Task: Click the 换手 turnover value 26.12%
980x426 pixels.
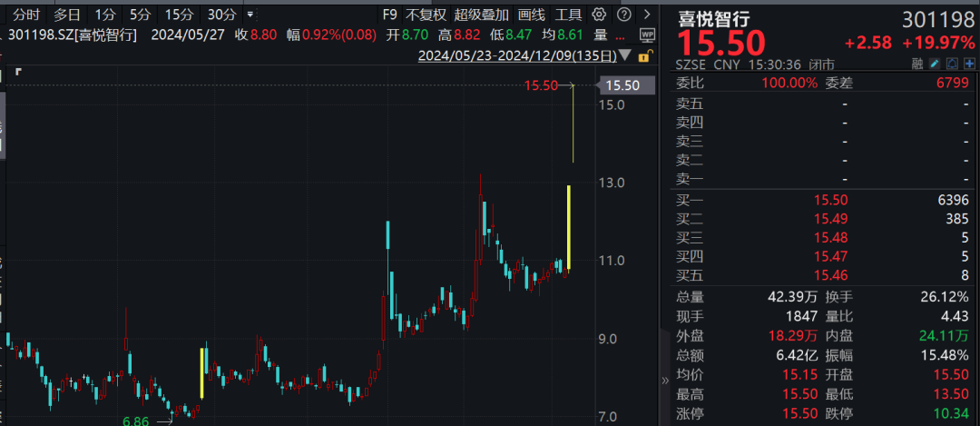Action: 946,298
